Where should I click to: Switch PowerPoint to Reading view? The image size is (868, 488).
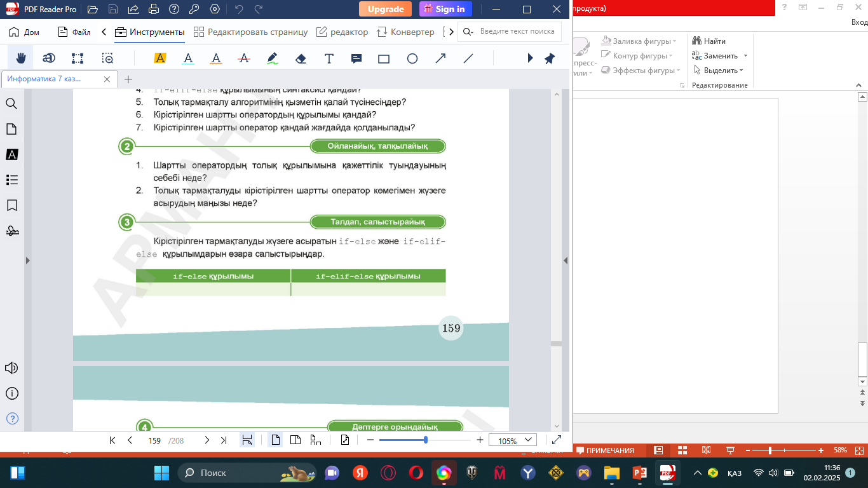tap(706, 451)
